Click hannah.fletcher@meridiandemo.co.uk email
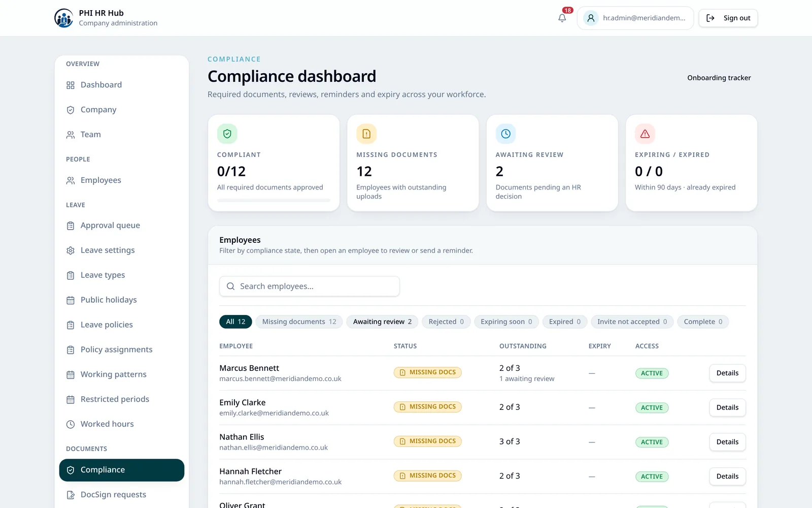This screenshot has width=812, height=508. 280,483
